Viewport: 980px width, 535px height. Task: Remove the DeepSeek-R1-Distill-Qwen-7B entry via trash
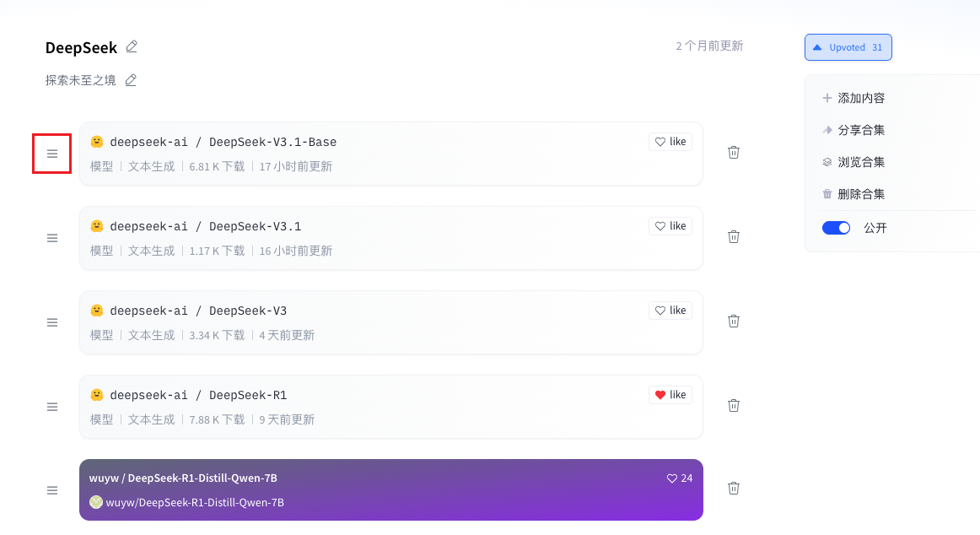[x=734, y=489]
